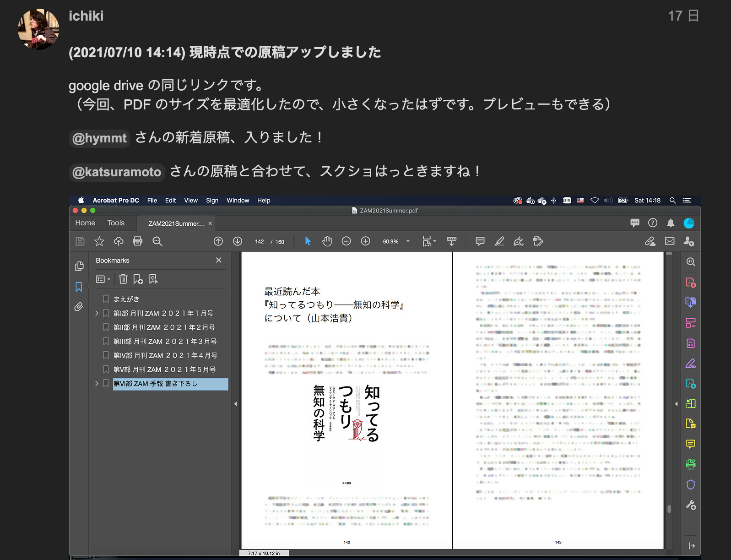Choose the arrow selection tool

click(x=308, y=241)
